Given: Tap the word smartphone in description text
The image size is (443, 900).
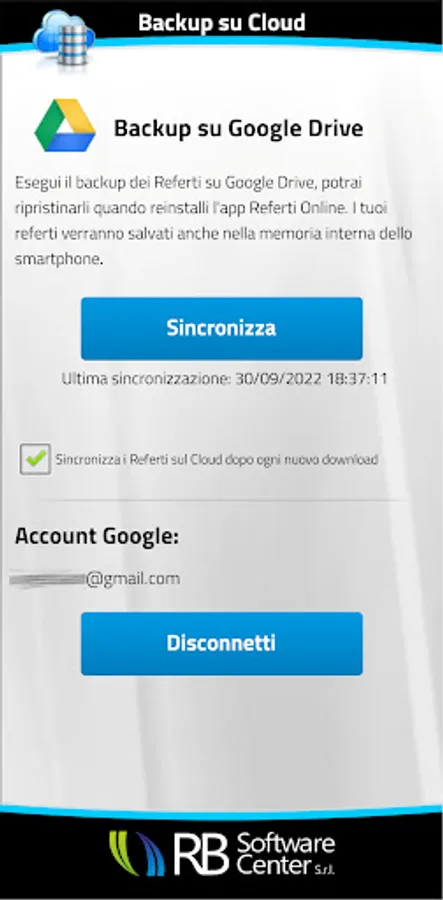Looking at the screenshot, I should 59,259.
